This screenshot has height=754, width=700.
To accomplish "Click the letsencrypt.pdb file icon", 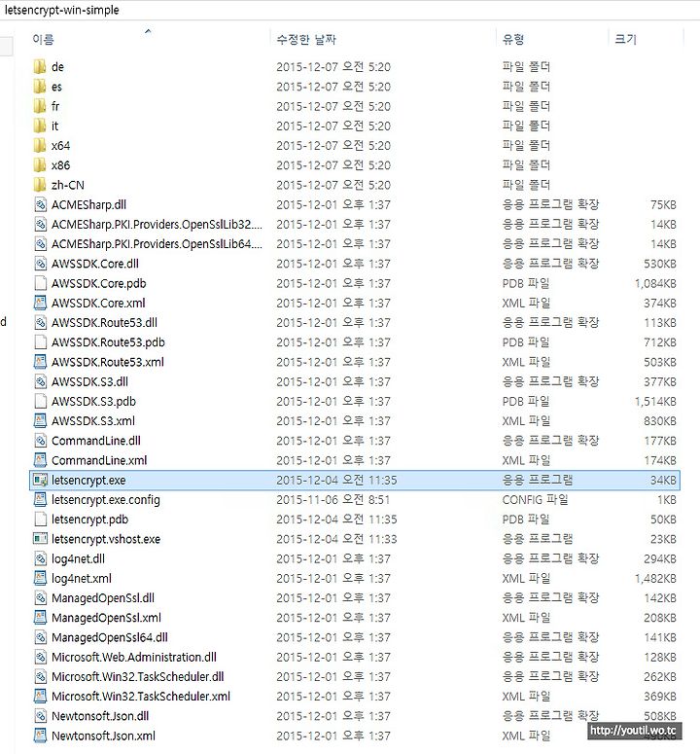I will pyautogui.click(x=41, y=520).
